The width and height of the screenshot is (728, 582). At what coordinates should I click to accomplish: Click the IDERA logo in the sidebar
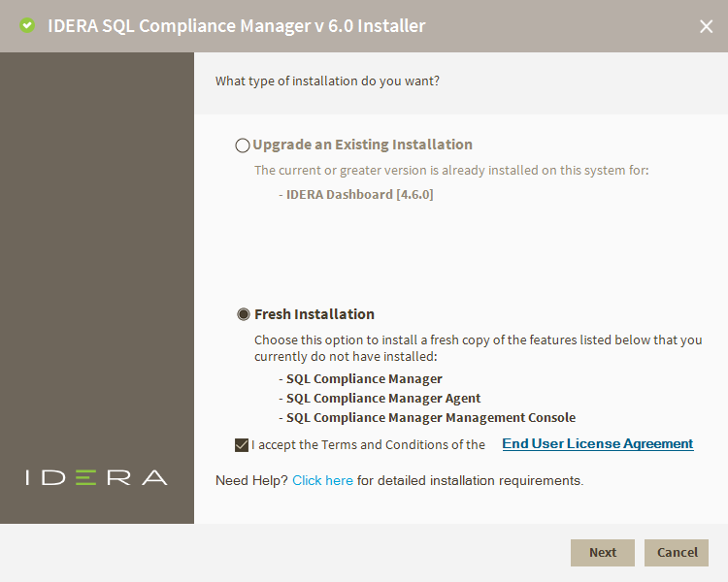pyautogui.click(x=96, y=477)
